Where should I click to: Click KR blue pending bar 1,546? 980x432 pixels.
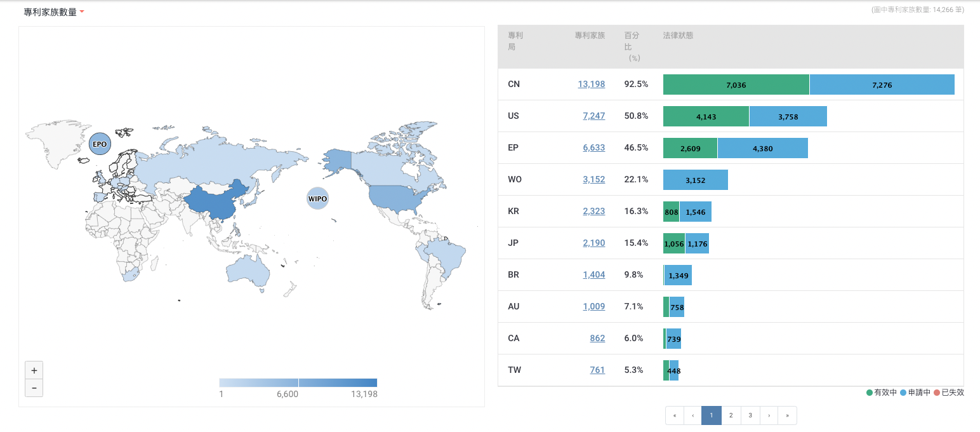click(x=696, y=212)
